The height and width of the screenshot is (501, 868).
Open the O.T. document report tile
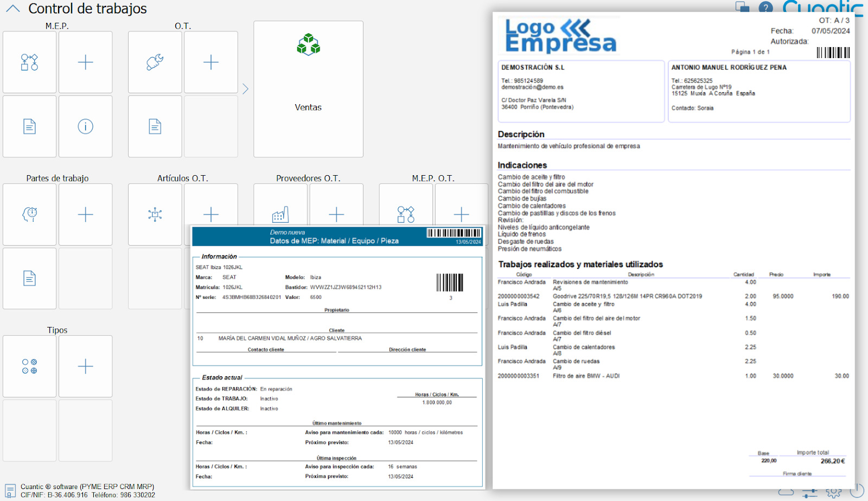click(155, 126)
